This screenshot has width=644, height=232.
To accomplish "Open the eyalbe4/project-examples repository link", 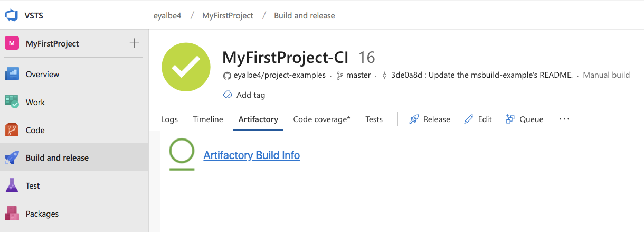I will [x=279, y=75].
